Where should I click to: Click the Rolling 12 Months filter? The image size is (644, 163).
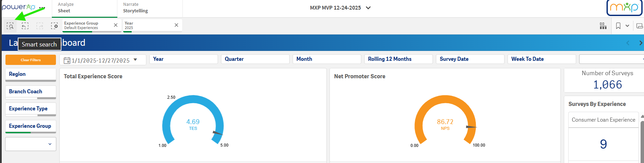(398, 59)
